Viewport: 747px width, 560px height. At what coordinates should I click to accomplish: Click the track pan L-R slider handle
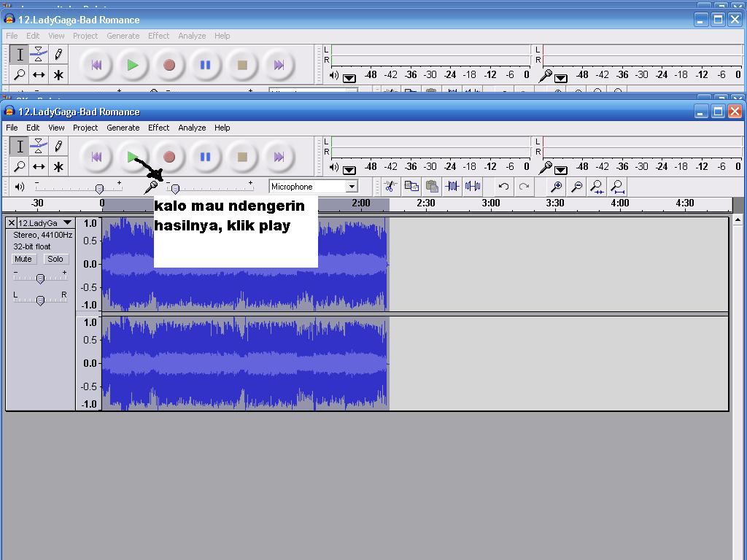pos(41,300)
